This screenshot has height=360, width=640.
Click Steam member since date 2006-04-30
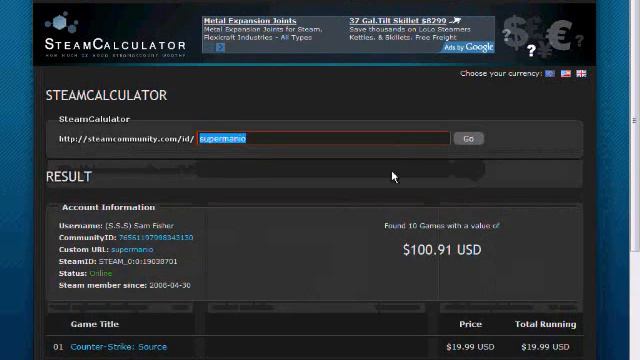(x=170, y=285)
